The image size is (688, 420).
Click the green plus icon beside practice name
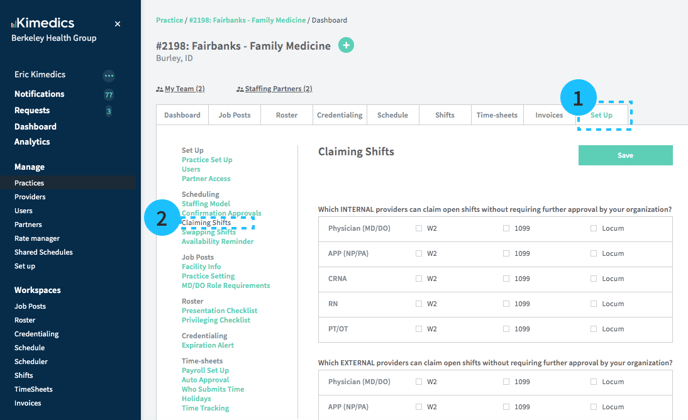coord(346,45)
